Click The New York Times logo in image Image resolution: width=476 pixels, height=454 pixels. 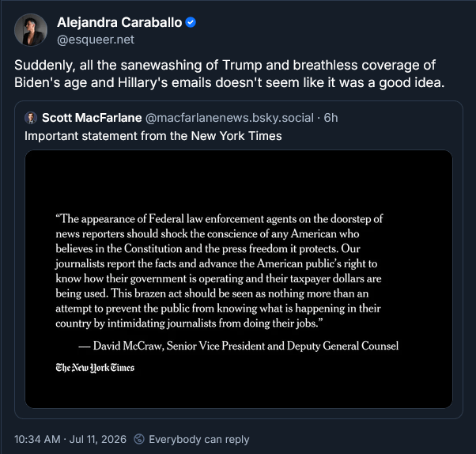click(95, 368)
